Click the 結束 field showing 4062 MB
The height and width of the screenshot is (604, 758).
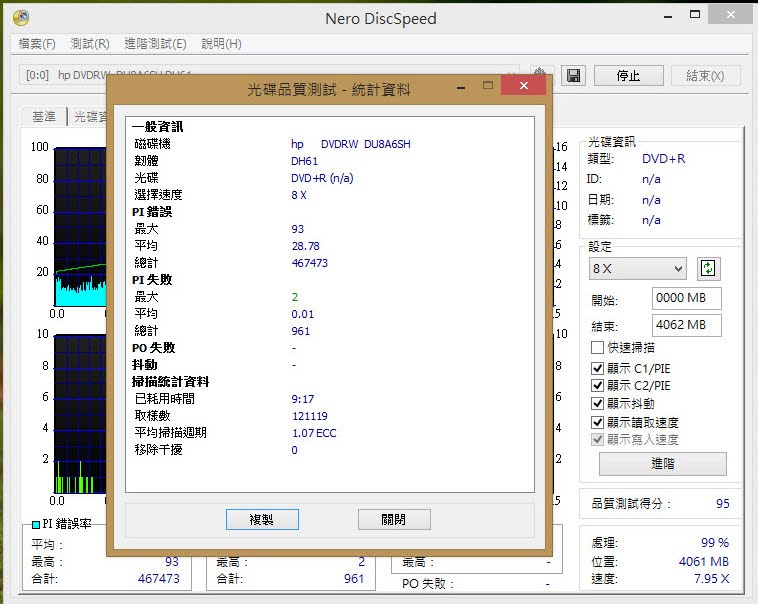(x=686, y=325)
